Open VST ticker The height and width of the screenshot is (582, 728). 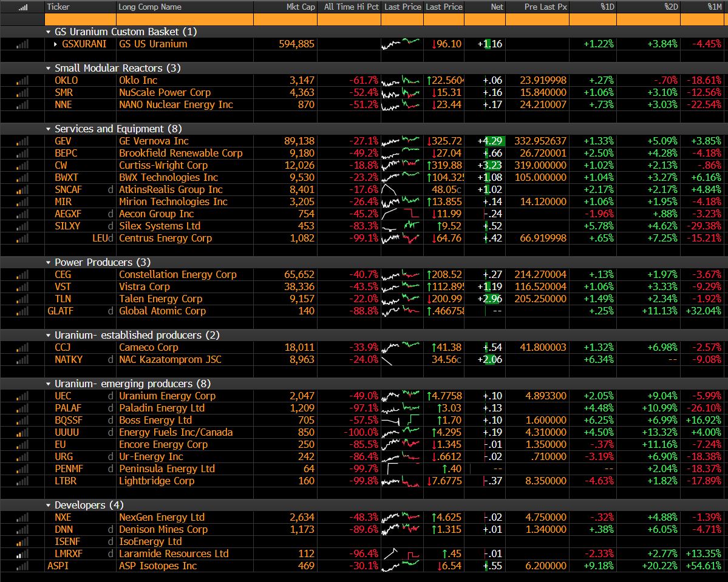(x=63, y=287)
